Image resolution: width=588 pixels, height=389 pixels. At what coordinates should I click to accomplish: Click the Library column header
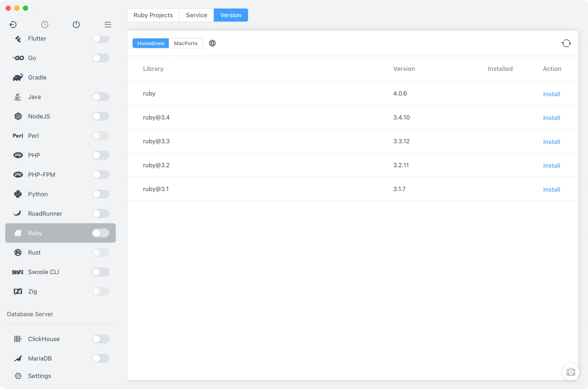point(153,69)
